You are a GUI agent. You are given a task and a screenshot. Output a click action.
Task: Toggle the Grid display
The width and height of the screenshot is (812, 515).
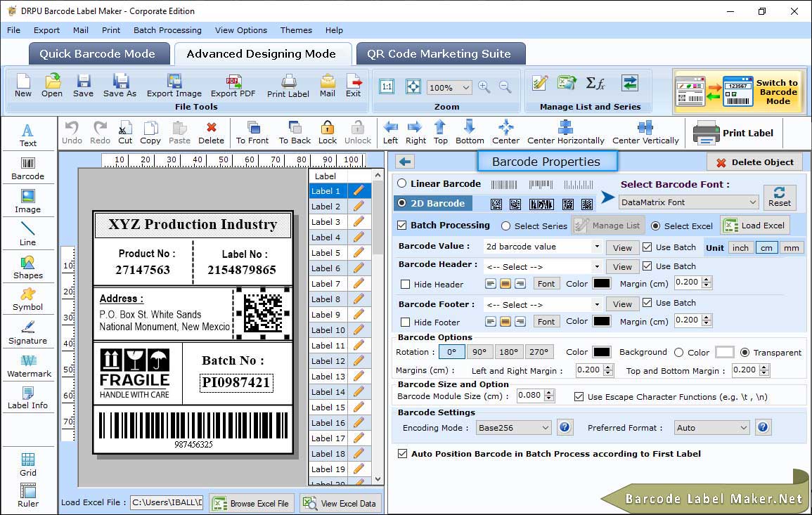tap(28, 465)
